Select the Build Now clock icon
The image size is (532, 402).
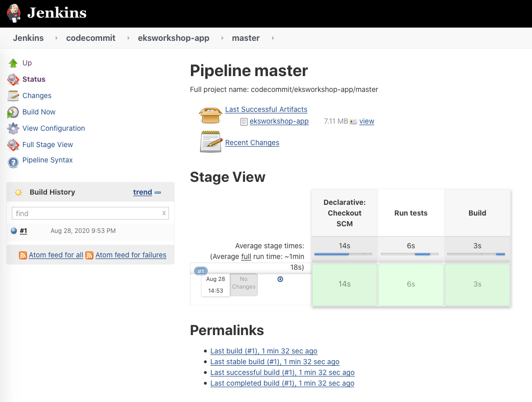click(14, 112)
